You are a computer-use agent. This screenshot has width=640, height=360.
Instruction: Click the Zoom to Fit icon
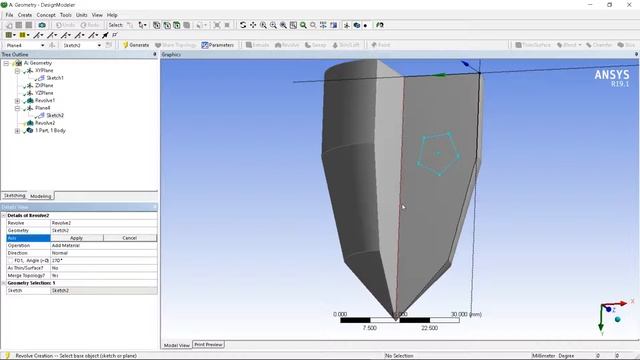[283, 25]
